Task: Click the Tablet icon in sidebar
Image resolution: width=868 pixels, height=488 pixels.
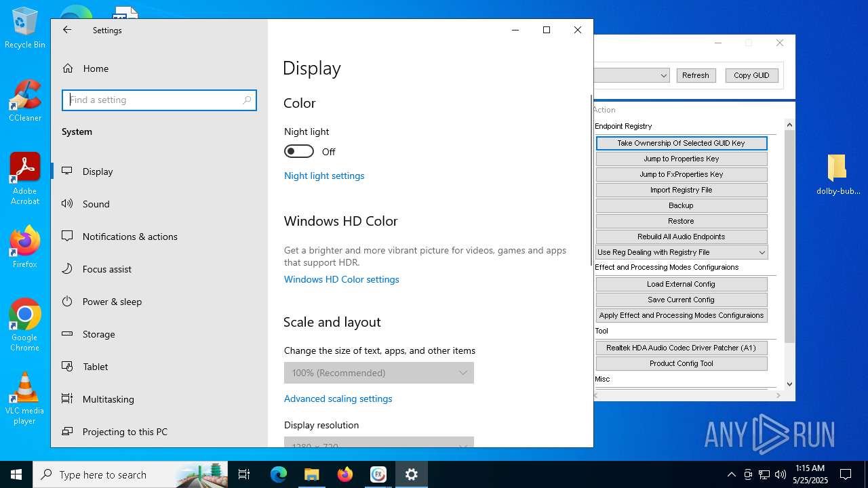Action: [67, 367]
